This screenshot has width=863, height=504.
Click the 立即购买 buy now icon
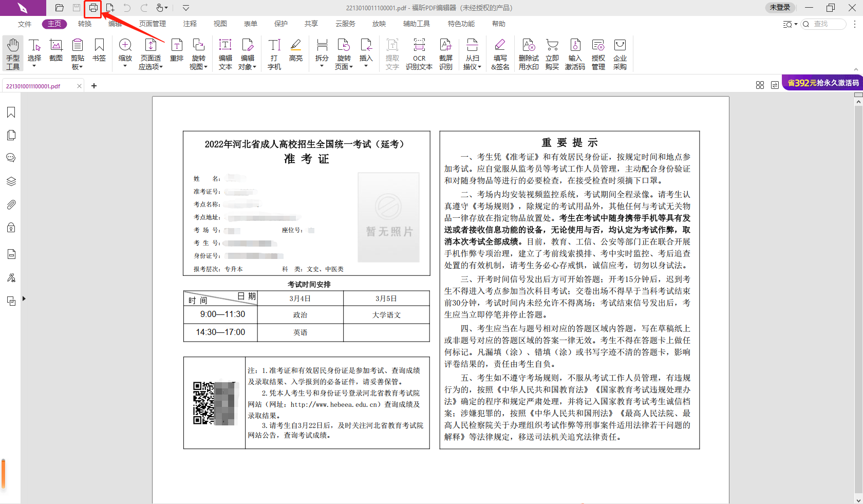(552, 53)
